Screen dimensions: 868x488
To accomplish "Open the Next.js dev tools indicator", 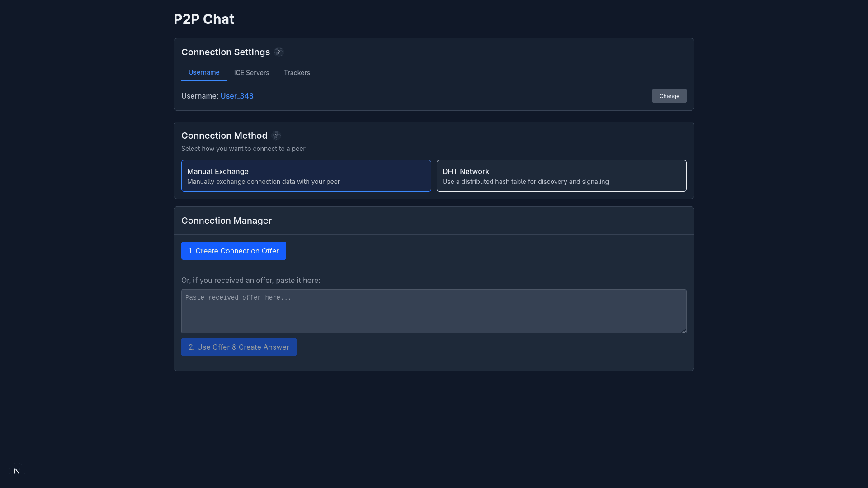I will [17, 471].
